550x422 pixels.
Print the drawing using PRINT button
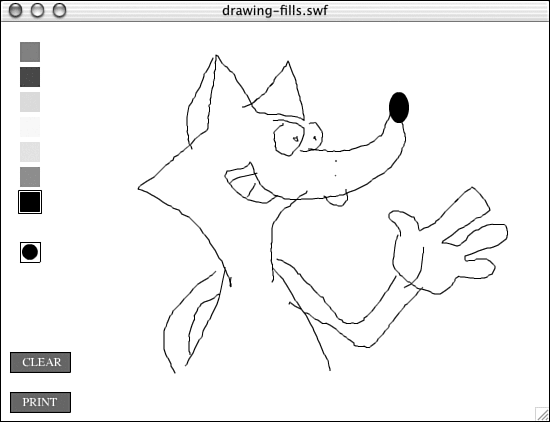click(x=40, y=402)
